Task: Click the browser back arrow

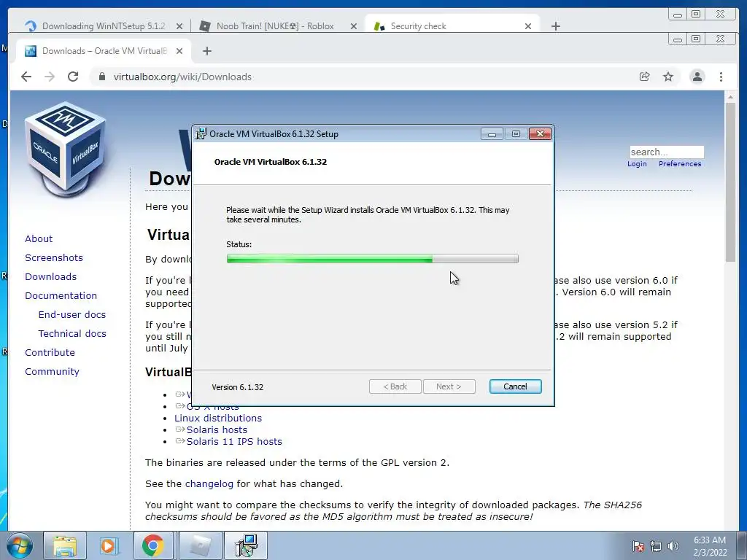Action: coord(26,77)
